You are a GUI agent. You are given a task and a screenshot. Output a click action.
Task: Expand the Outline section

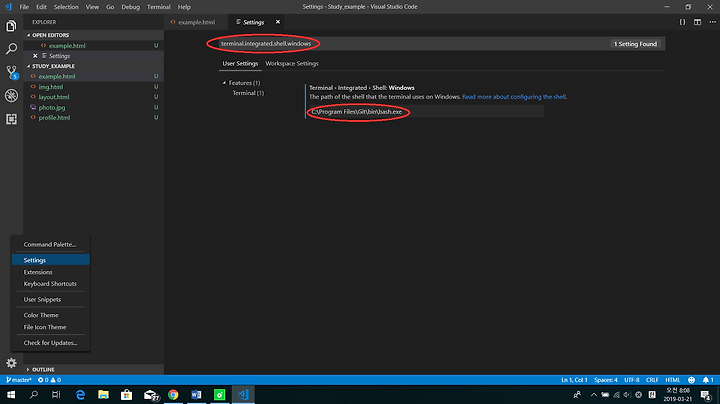tap(28, 370)
